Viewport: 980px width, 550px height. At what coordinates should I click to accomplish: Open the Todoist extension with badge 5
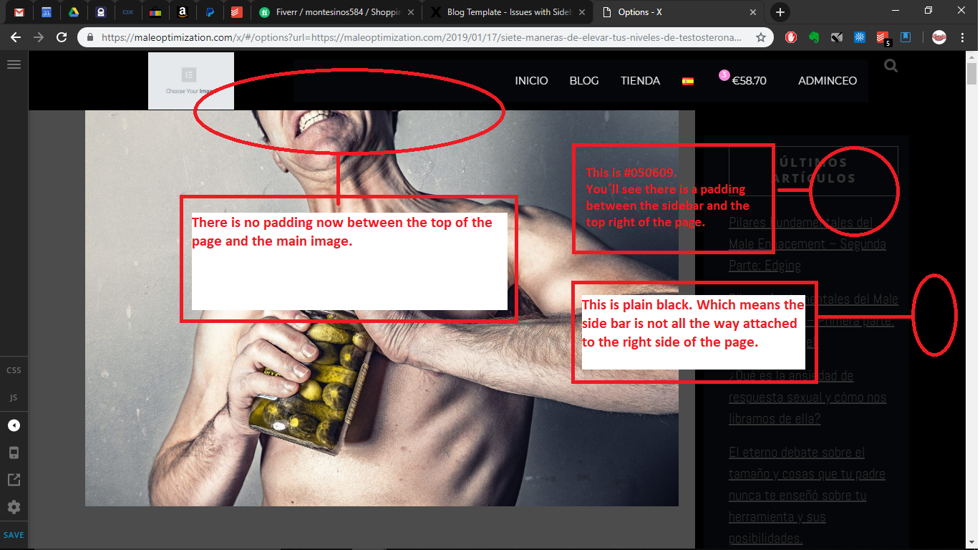(x=883, y=37)
